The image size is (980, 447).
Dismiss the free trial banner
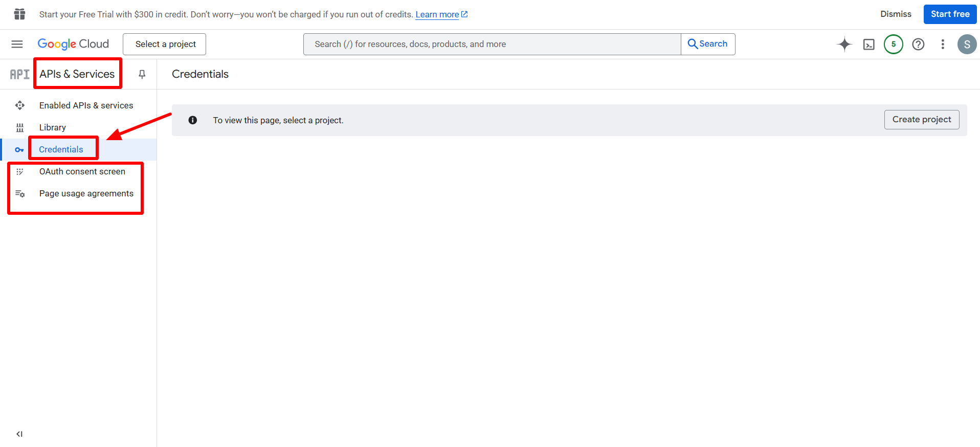point(896,14)
